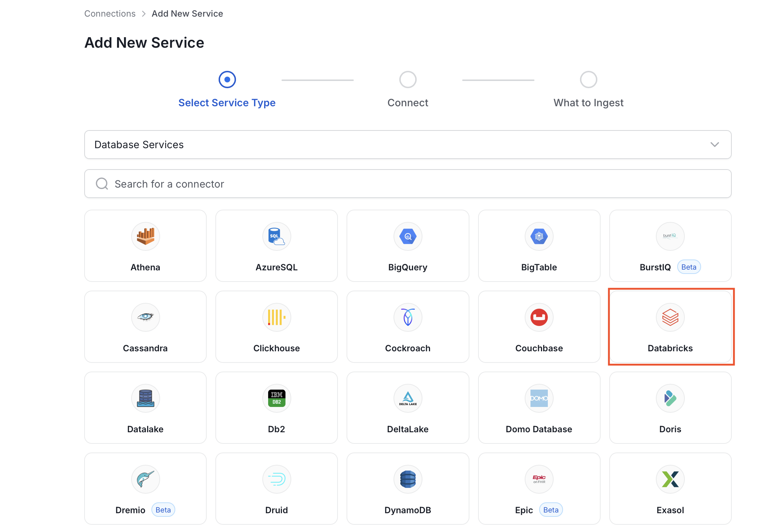The width and height of the screenshot is (782, 532).
Task: Select the Couchbase red icon
Action: tap(539, 317)
